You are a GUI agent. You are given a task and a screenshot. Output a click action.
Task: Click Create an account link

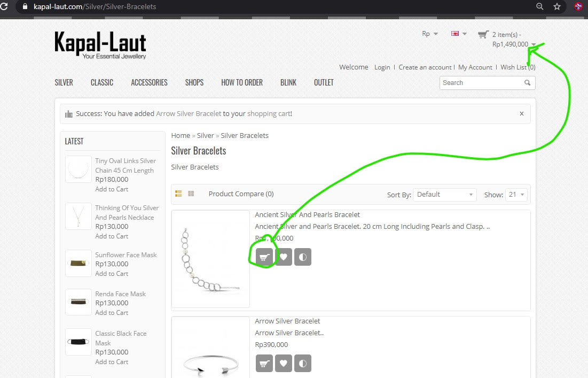coord(425,67)
